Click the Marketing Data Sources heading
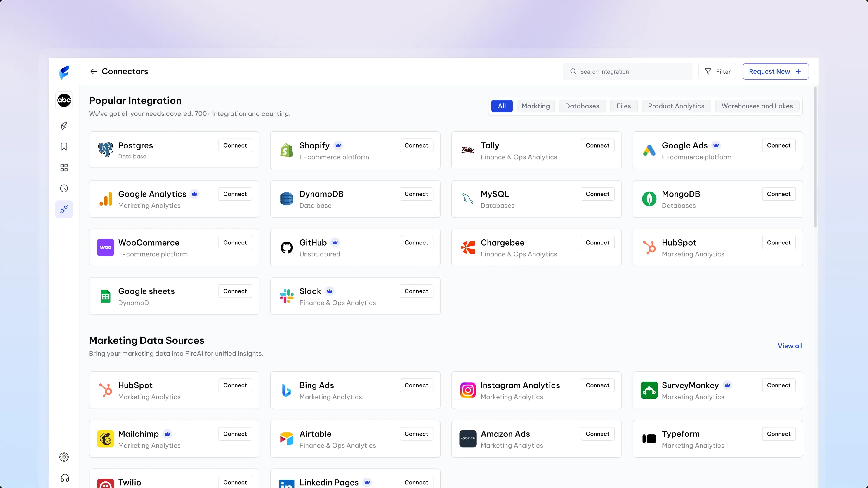This screenshot has height=488, width=868. pyautogui.click(x=146, y=340)
